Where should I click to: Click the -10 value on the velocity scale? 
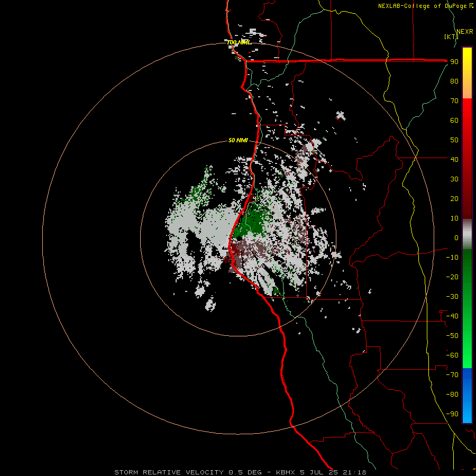452,258
